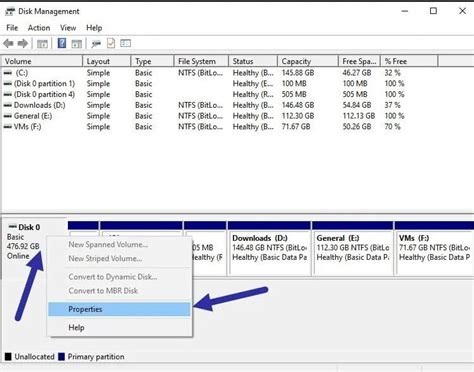
Task: Click the Back arrow toolbar icon
Action: click(8, 43)
